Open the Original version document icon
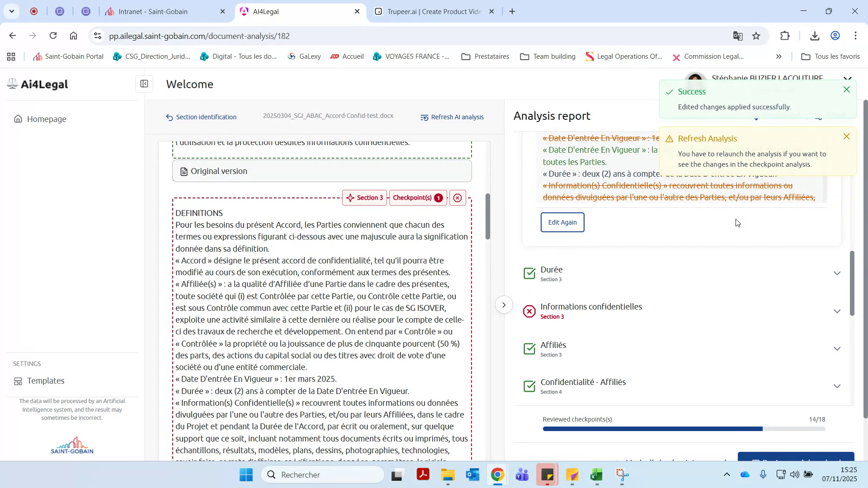868x488 pixels. (184, 171)
